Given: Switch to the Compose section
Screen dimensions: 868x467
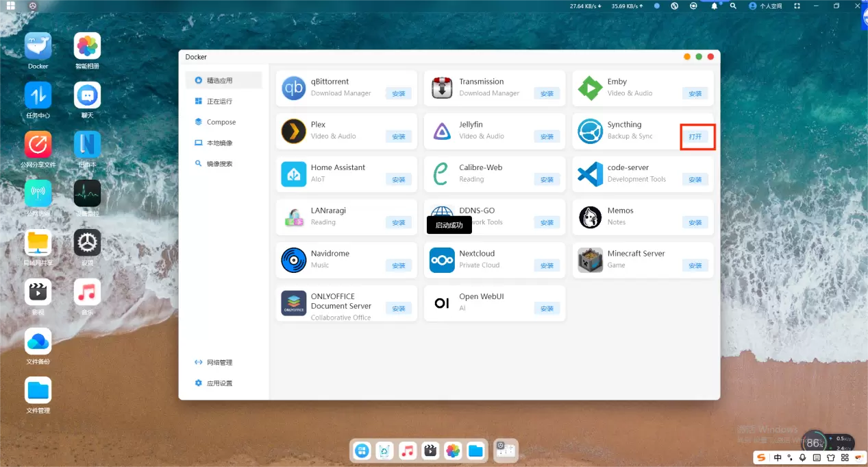Looking at the screenshot, I should coord(221,122).
